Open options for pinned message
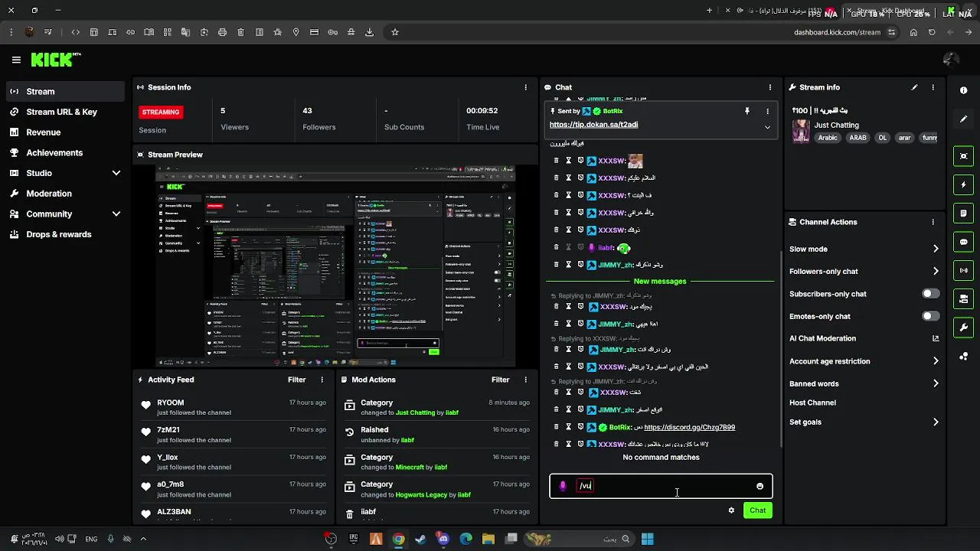The height and width of the screenshot is (551, 980). point(767,111)
